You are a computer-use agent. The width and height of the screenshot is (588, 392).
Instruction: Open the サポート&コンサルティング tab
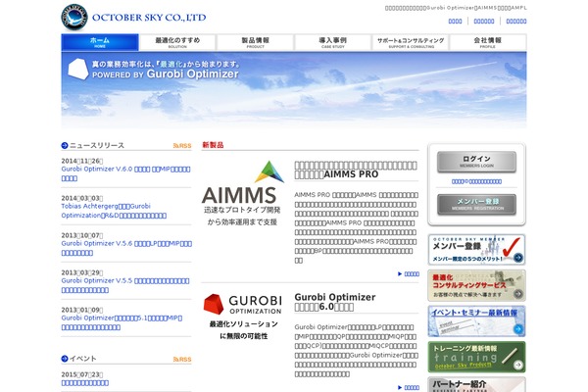pyautogui.click(x=411, y=42)
